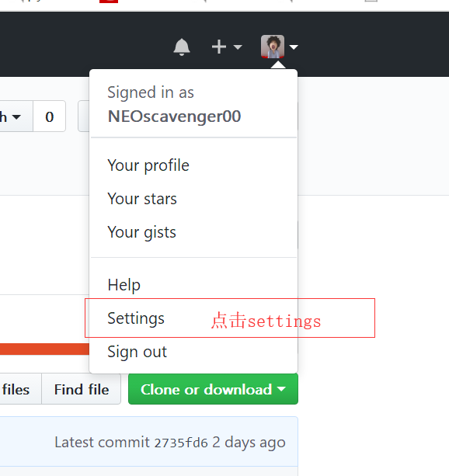
Task: Click the user avatar picture
Action: coord(273,47)
